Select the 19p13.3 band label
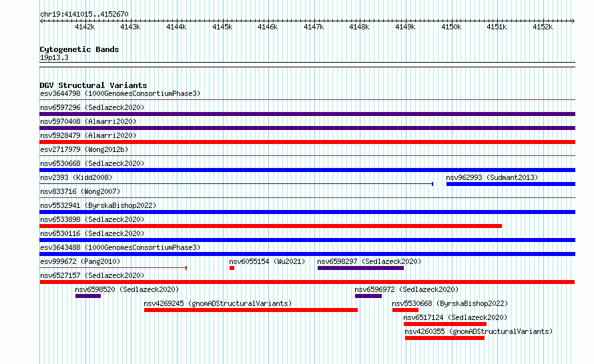Viewport: 594px width, 364px height. 54,57
